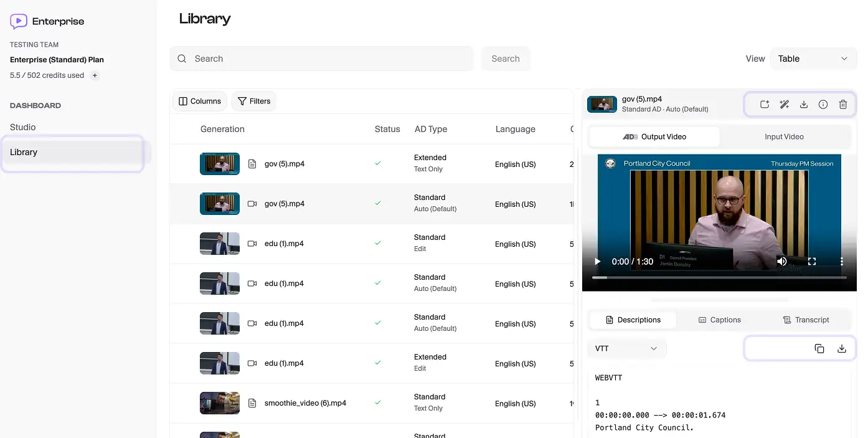Expand the video player options menu
Screen dimensions: 868x438
click(841, 261)
